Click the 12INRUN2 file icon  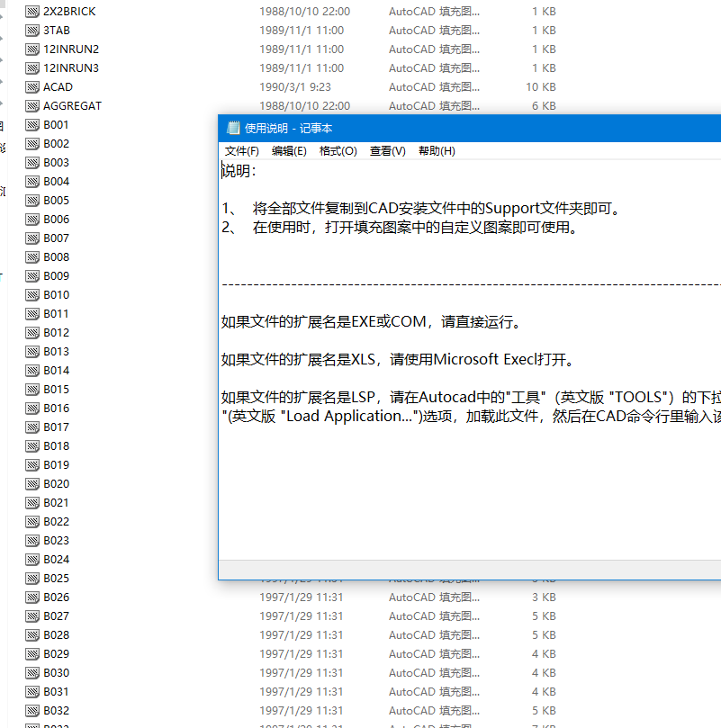[x=32, y=49]
